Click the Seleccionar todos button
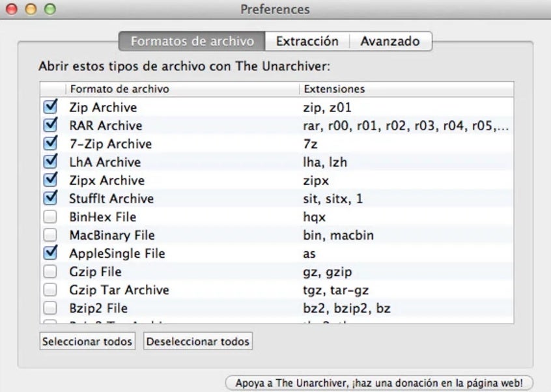551x392 pixels. (87, 341)
